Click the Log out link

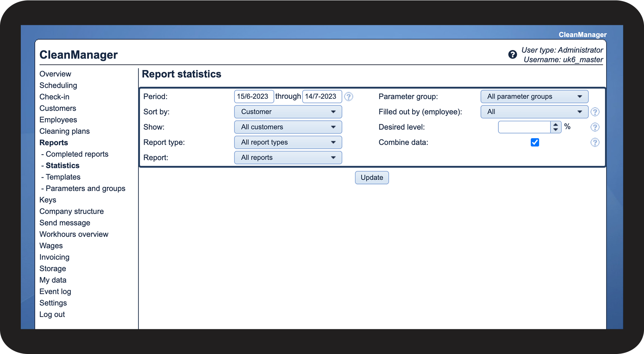52,315
